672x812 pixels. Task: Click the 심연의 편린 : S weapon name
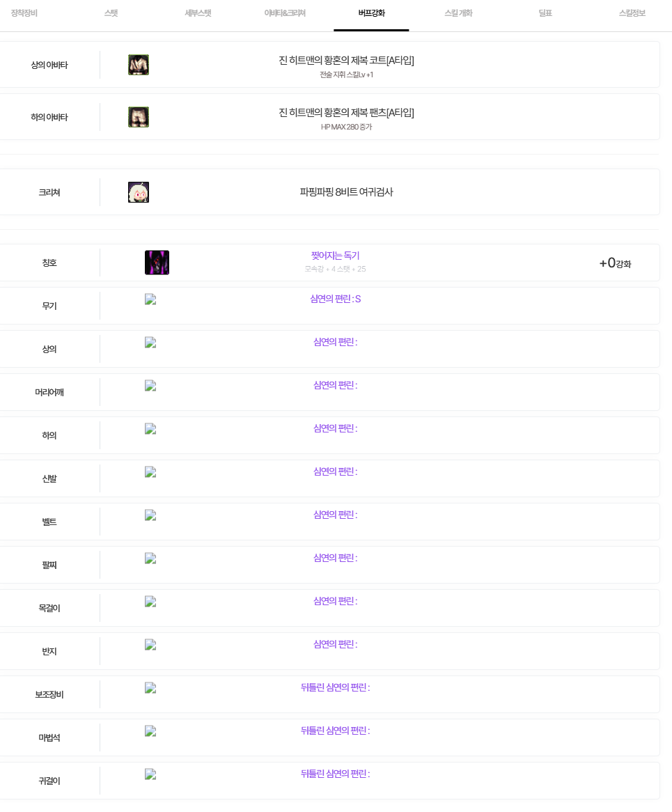pyautogui.click(x=335, y=299)
